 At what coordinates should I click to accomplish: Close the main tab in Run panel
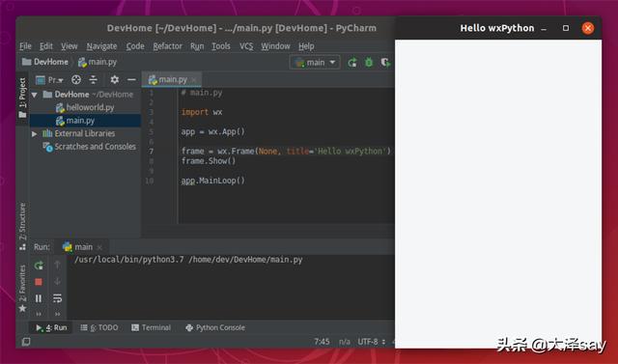99,247
